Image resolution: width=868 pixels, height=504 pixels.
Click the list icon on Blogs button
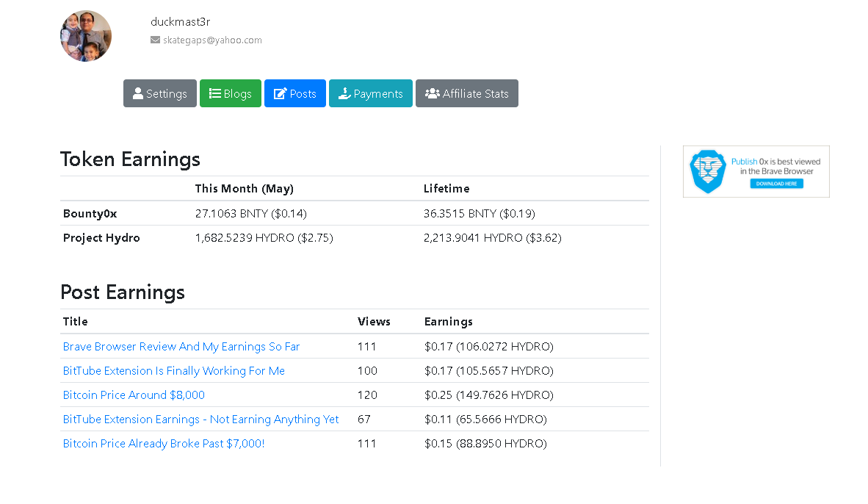(x=214, y=93)
